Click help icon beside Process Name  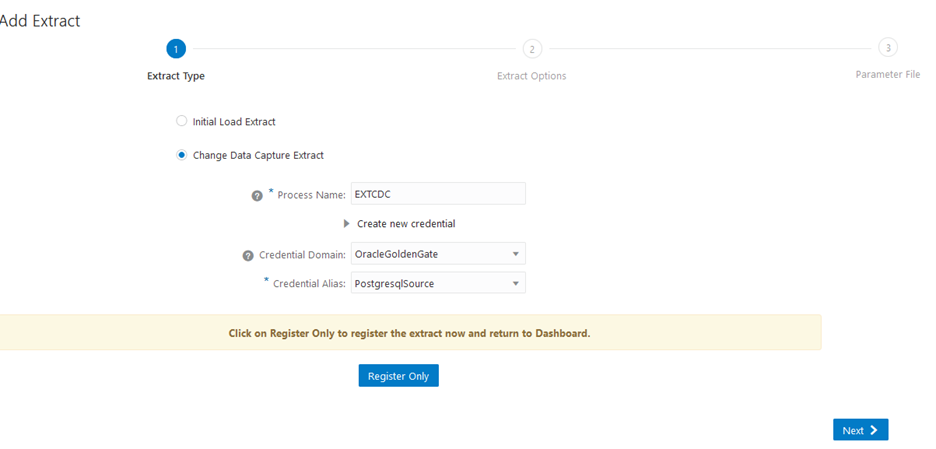257,195
